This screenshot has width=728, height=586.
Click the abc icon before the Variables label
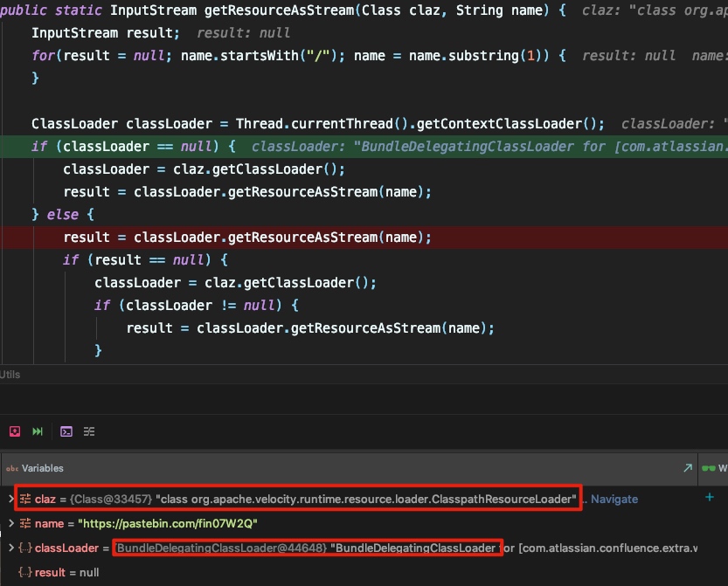click(x=11, y=467)
